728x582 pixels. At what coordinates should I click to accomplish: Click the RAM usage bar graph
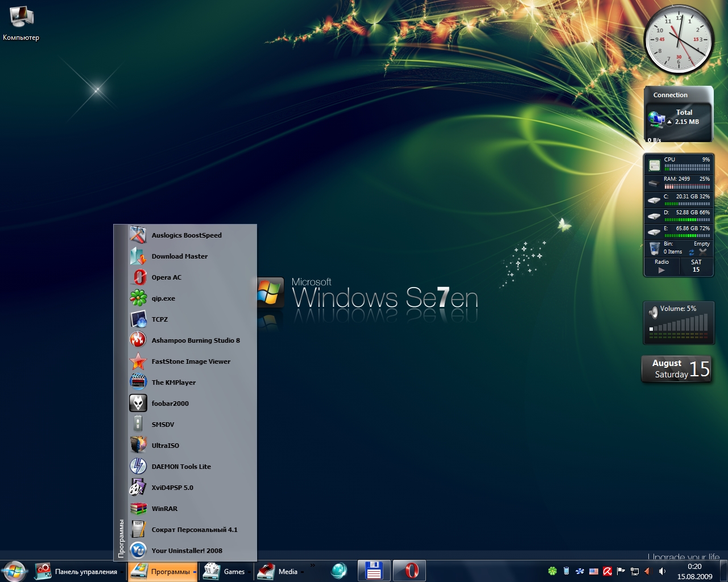coord(687,186)
